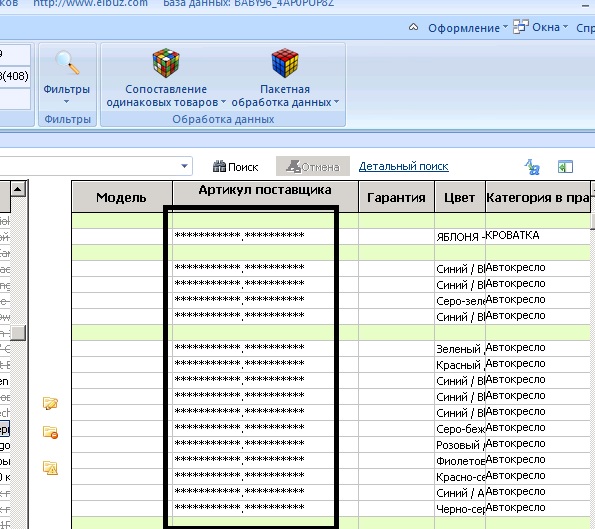Viewport: 595px width, 529px height.
Task: Click the Автокресло cell in Зеленый row
Action: point(538,348)
